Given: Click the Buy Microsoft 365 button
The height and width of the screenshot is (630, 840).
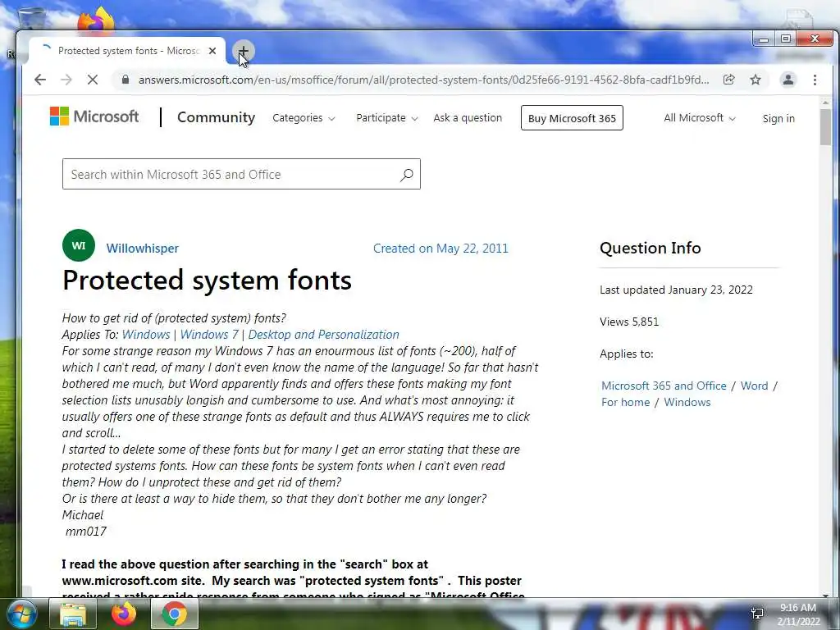Looking at the screenshot, I should click(572, 118).
